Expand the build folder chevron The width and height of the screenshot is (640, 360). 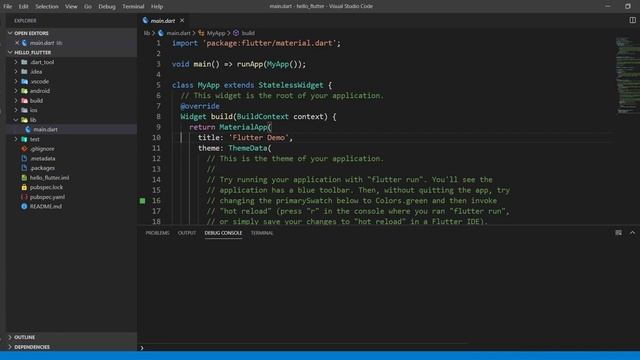pyautogui.click(x=16, y=100)
